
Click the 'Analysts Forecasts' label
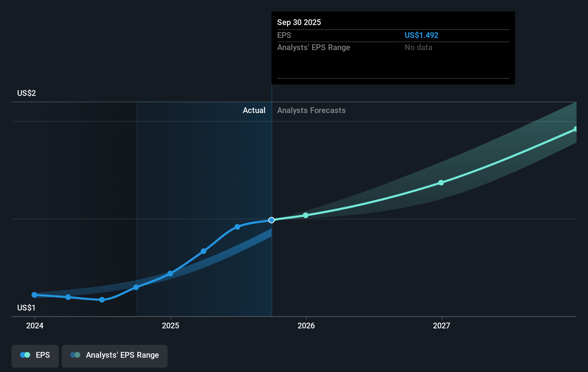coord(311,110)
